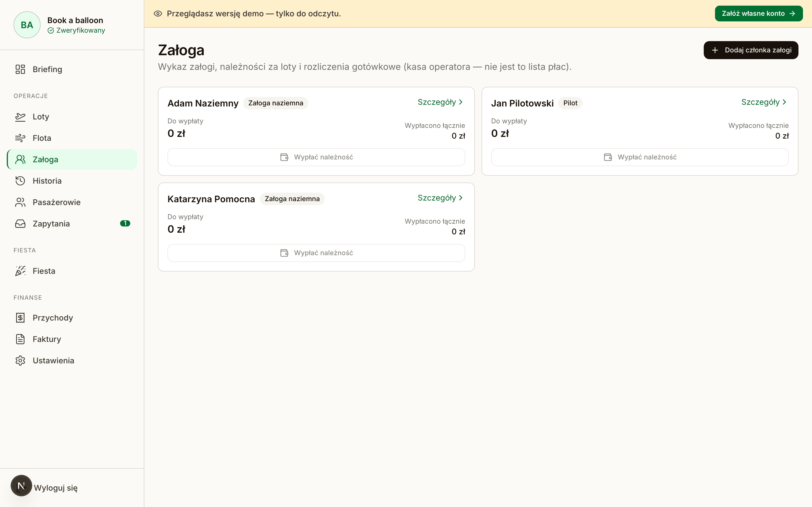Expand Szczegóły for Adam Naziemny
Image resolution: width=812 pixels, height=507 pixels.
point(440,102)
